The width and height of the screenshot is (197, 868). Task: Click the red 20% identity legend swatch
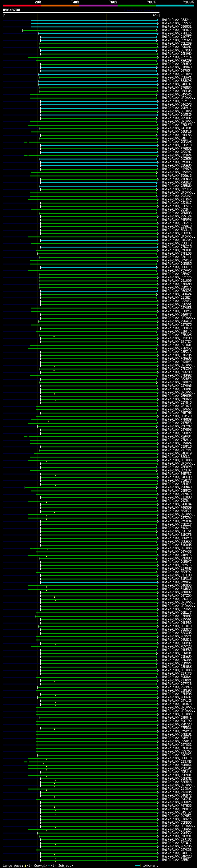click(x=22, y=6)
